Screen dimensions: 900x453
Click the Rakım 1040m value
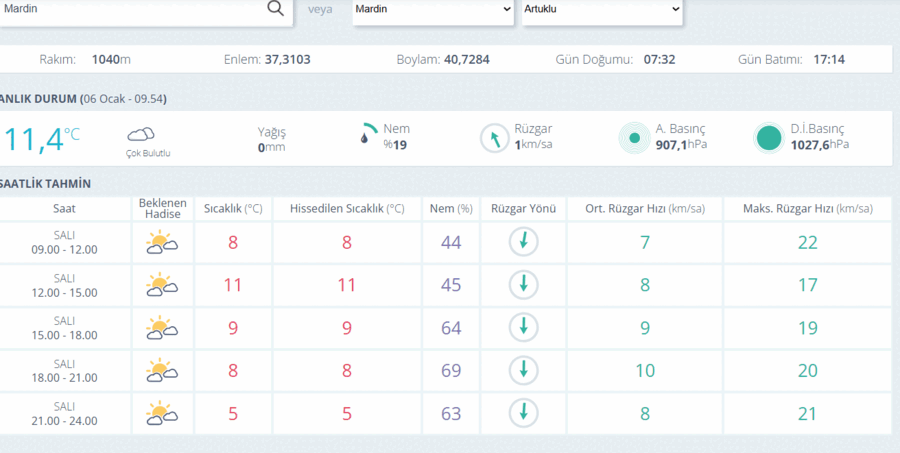click(x=111, y=59)
